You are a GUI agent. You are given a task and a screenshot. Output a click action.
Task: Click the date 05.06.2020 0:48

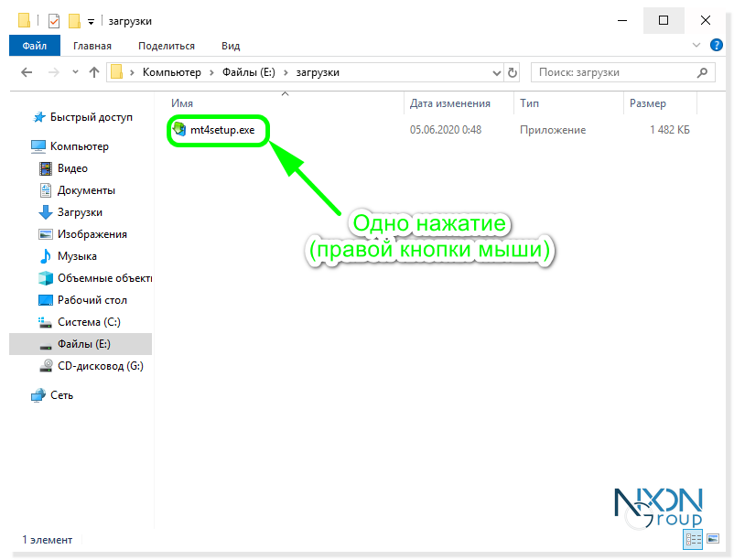click(446, 130)
